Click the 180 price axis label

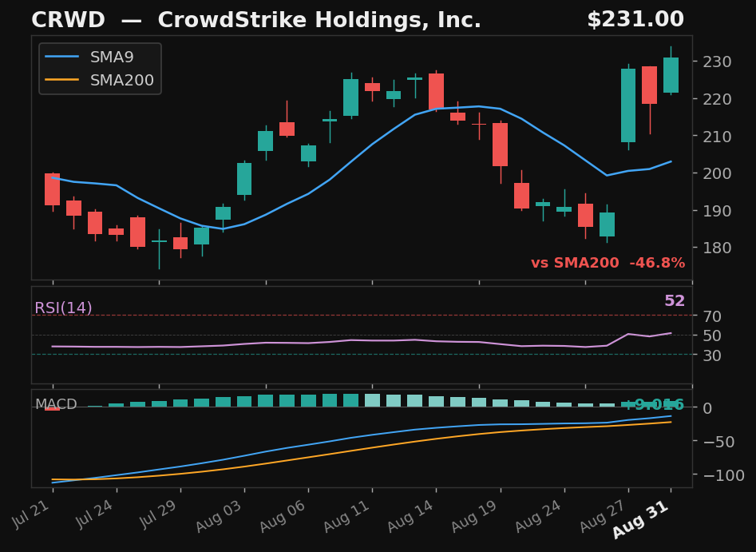[x=718, y=248]
